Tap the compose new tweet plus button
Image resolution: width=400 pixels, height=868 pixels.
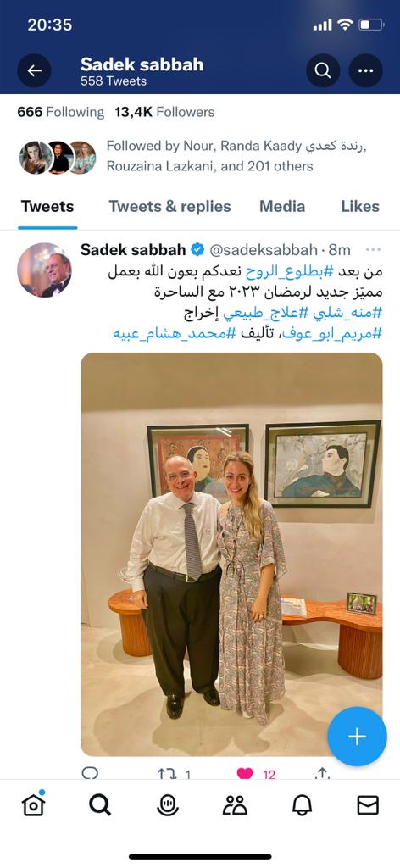357,737
